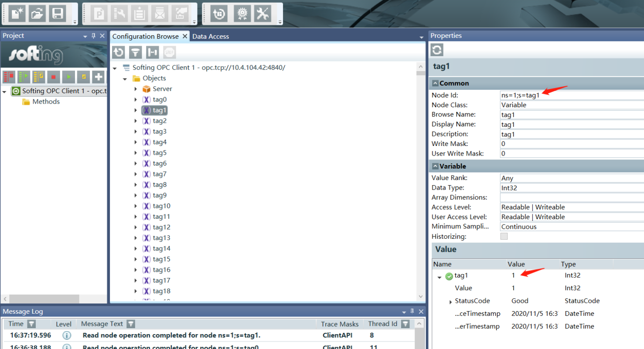This screenshot has height=349, width=644.
Task: Click the tag5 variable icon
Action: 147,153
